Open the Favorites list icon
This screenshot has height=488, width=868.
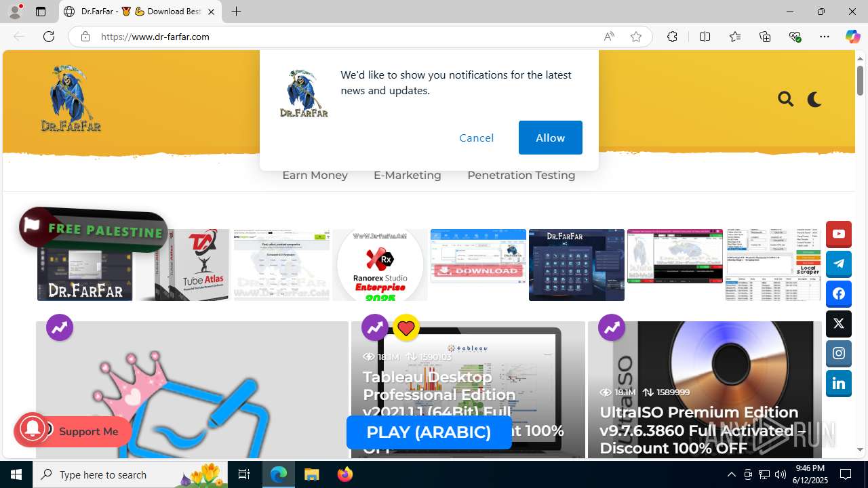click(735, 37)
